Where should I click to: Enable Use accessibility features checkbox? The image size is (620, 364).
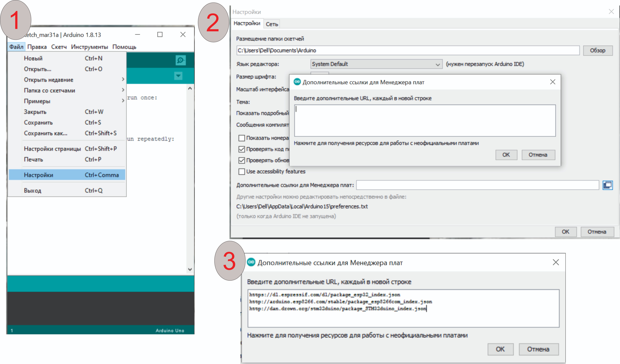(242, 171)
